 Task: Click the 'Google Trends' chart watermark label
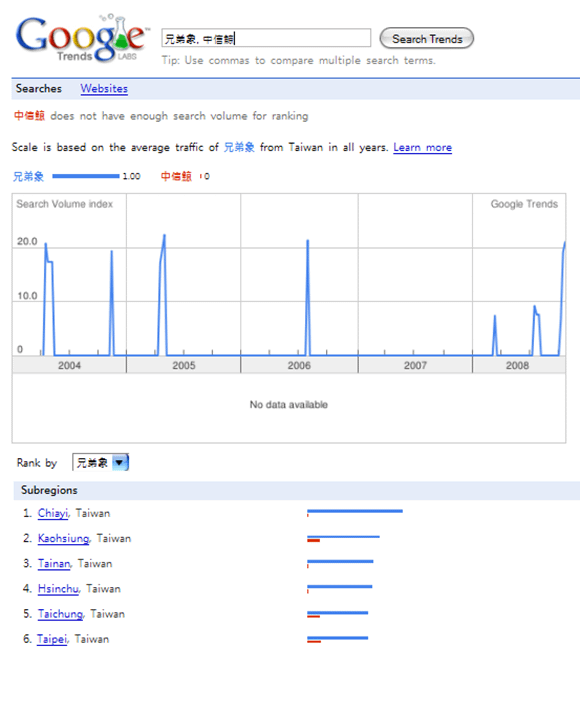(524, 204)
